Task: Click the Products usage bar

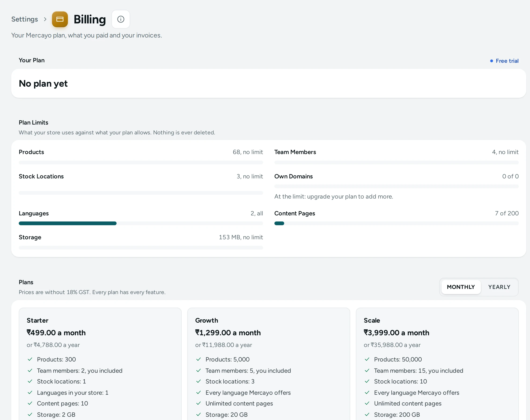Action: pyautogui.click(x=141, y=162)
